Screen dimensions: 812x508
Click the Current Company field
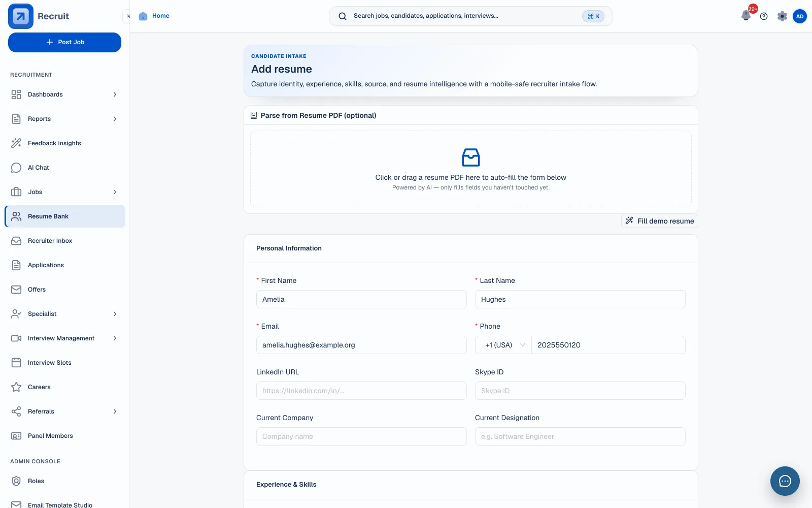coord(361,436)
